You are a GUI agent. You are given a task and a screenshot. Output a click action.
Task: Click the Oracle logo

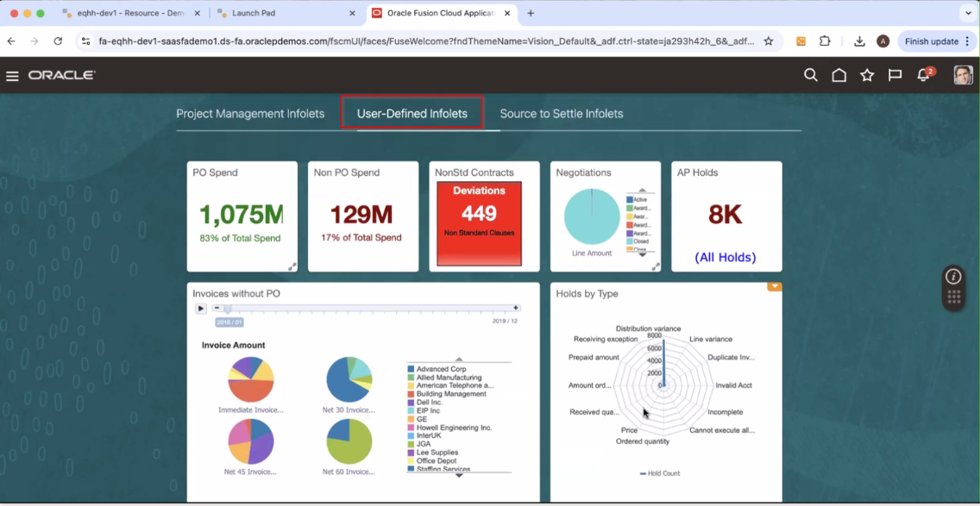62,76
